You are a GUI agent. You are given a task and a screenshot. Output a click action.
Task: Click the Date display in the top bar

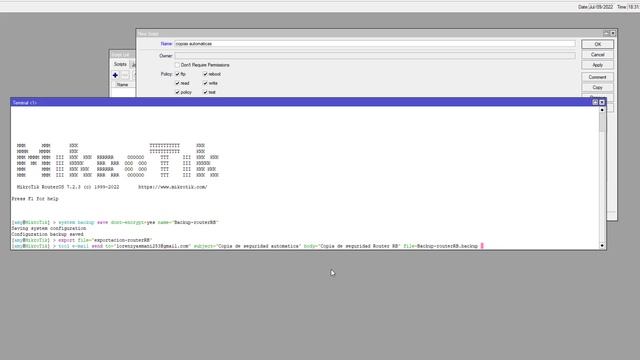(x=596, y=7)
